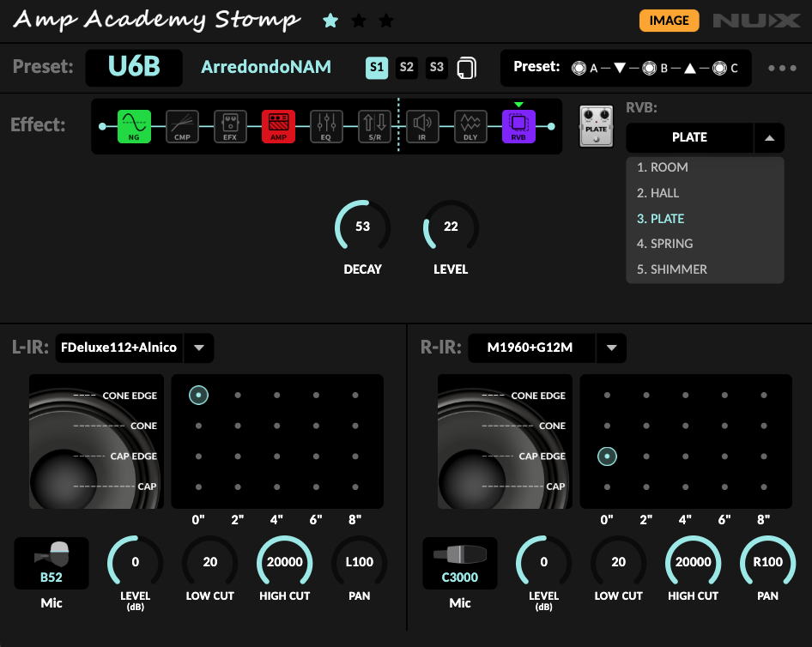Collapse the RVB type dropdown arrow
This screenshot has height=647, width=812.
pyautogui.click(x=770, y=137)
